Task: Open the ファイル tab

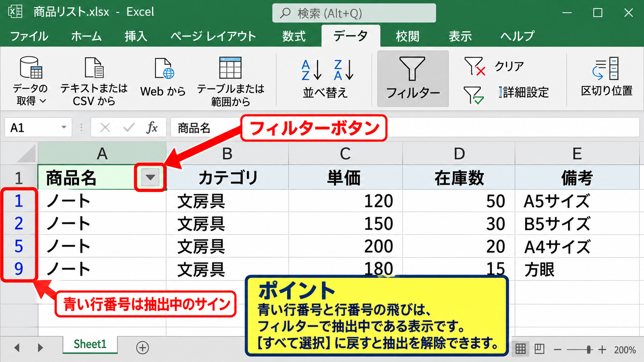Action: click(x=29, y=36)
